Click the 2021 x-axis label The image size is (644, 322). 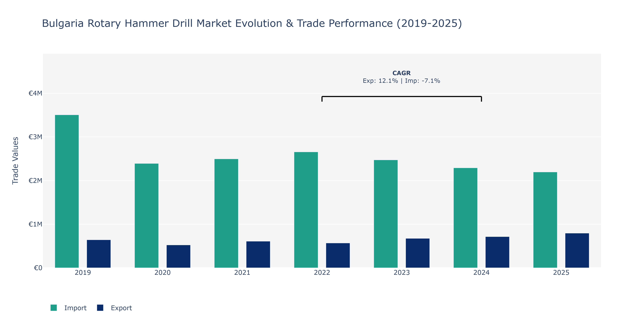click(x=242, y=272)
